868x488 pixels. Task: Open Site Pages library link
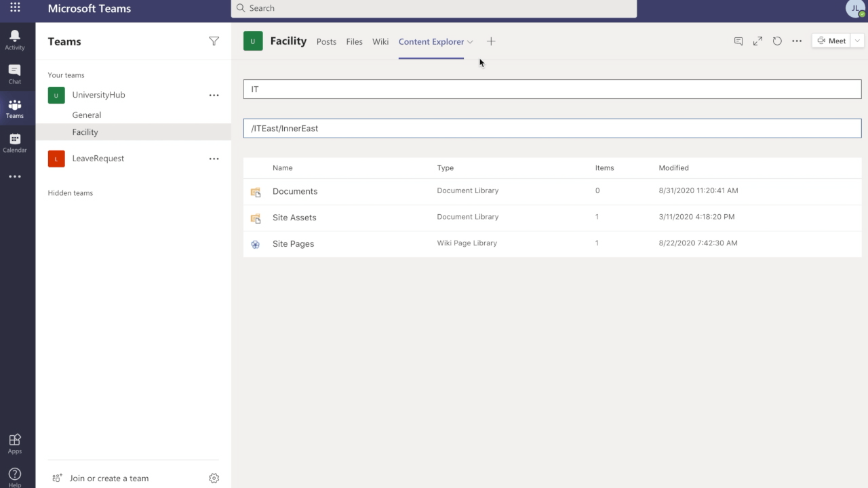coord(293,244)
